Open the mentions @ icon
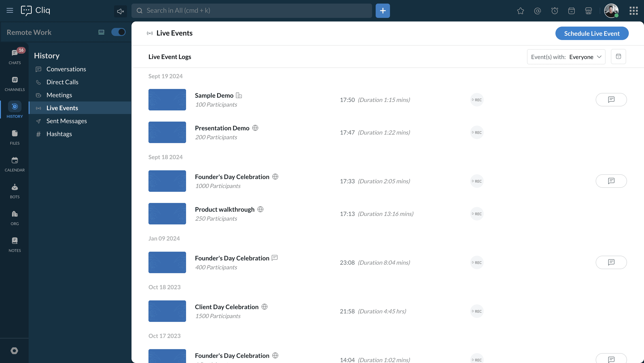 pos(538,11)
